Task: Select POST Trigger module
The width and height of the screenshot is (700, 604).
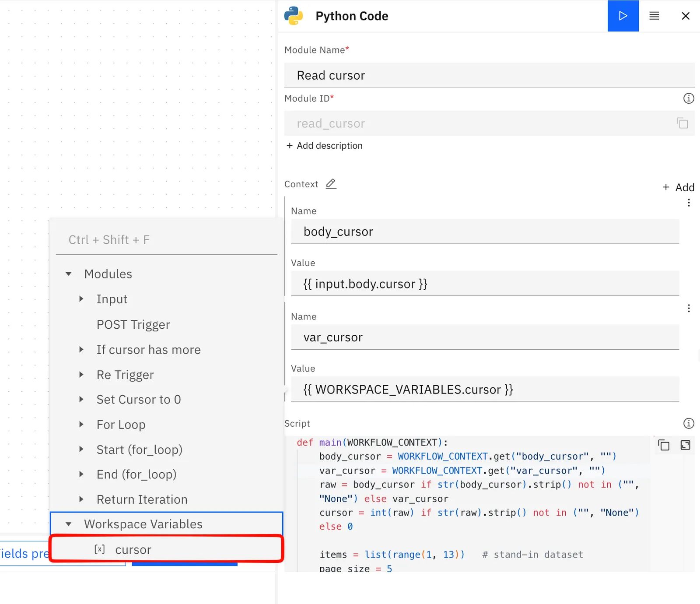Action: [133, 325]
